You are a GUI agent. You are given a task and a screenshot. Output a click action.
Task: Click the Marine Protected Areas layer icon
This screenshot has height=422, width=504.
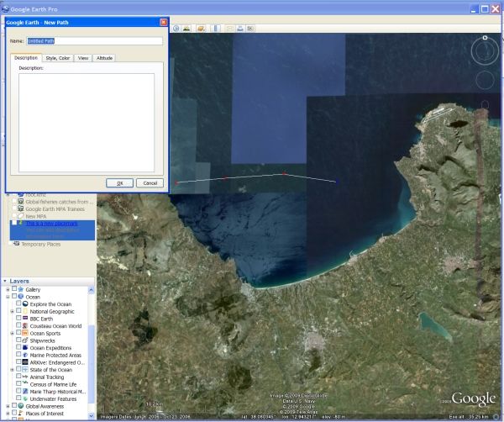tap(25, 355)
